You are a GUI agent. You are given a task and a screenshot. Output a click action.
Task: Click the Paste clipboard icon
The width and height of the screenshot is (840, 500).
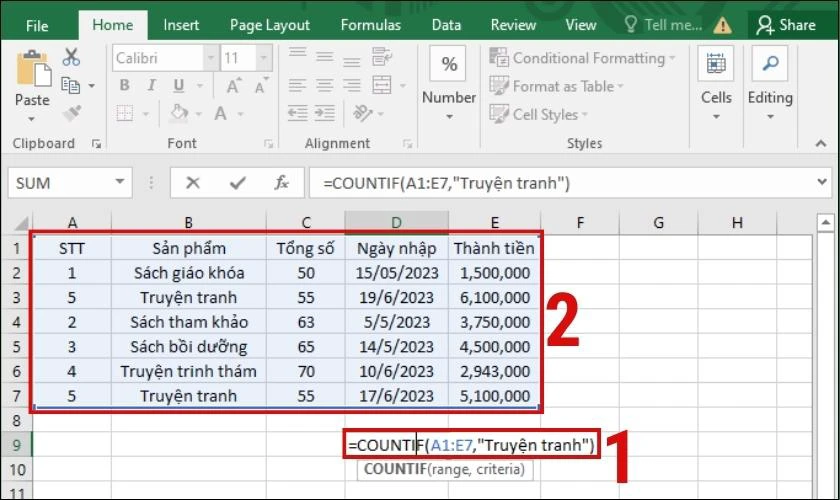[x=34, y=68]
